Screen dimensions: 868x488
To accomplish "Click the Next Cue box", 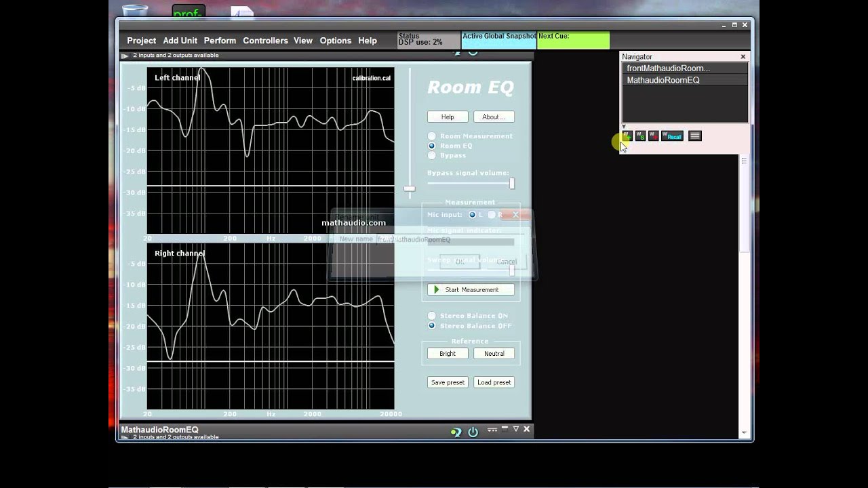I will [573, 40].
